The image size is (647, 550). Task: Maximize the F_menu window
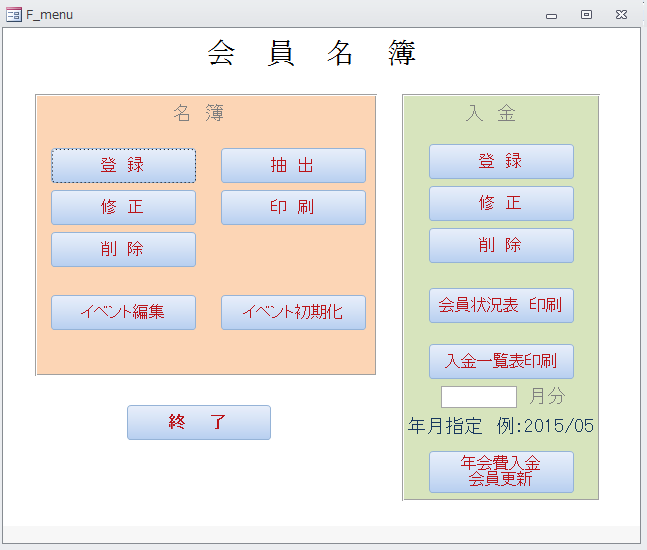[586, 15]
